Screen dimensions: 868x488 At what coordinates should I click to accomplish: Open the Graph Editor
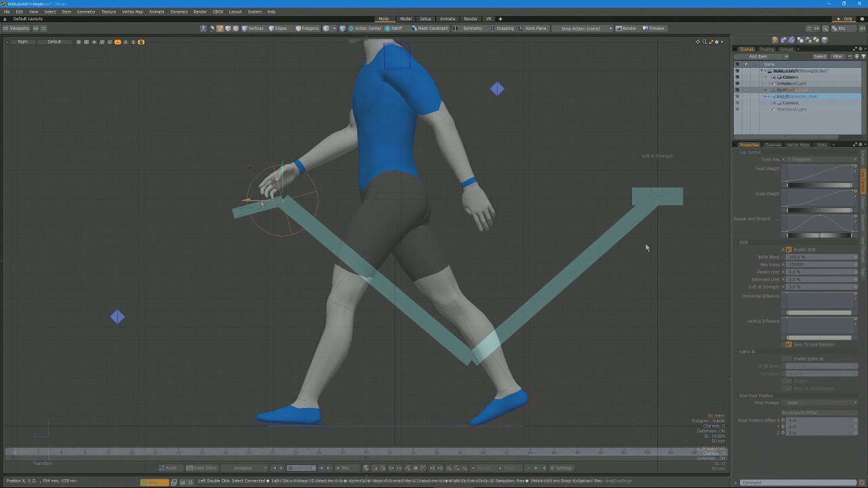pyautogui.click(x=201, y=468)
